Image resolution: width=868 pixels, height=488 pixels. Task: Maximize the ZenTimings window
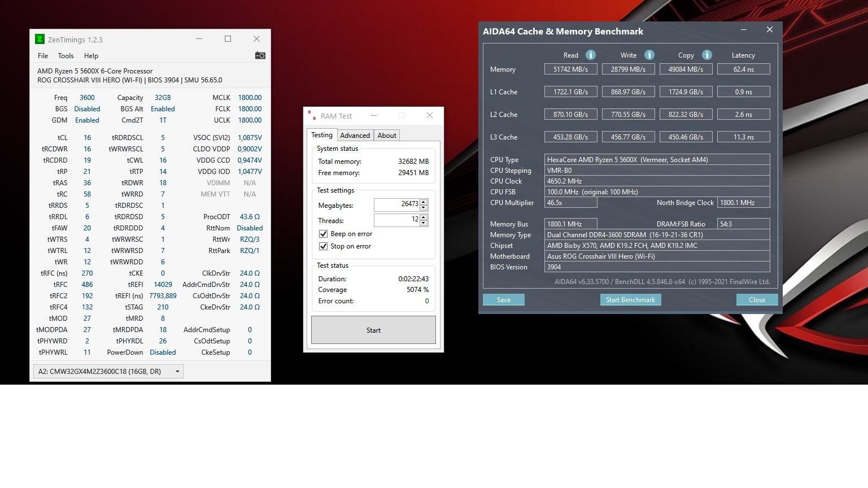click(x=228, y=39)
